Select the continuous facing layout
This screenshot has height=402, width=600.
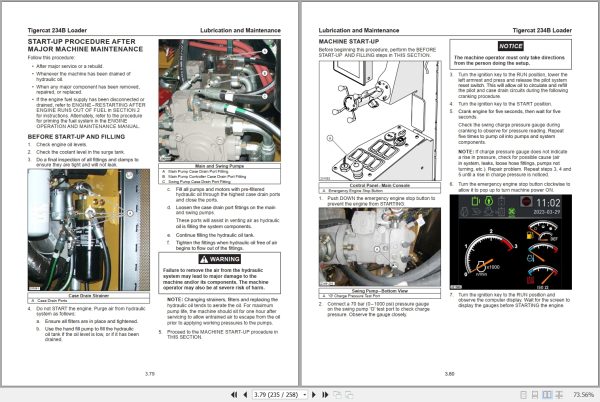(559, 394)
